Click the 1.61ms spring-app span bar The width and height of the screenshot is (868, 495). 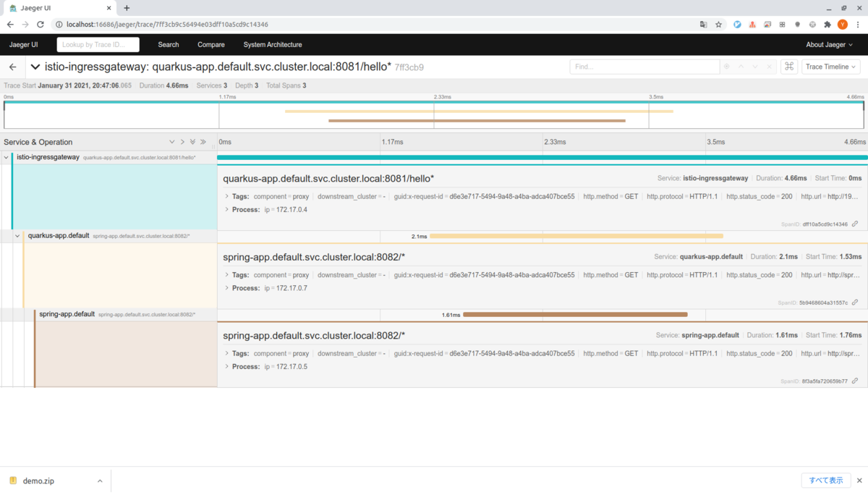[x=575, y=314]
